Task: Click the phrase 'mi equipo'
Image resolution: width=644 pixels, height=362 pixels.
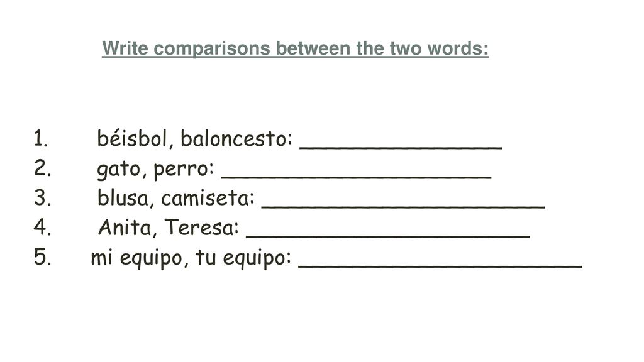Action: point(136,258)
